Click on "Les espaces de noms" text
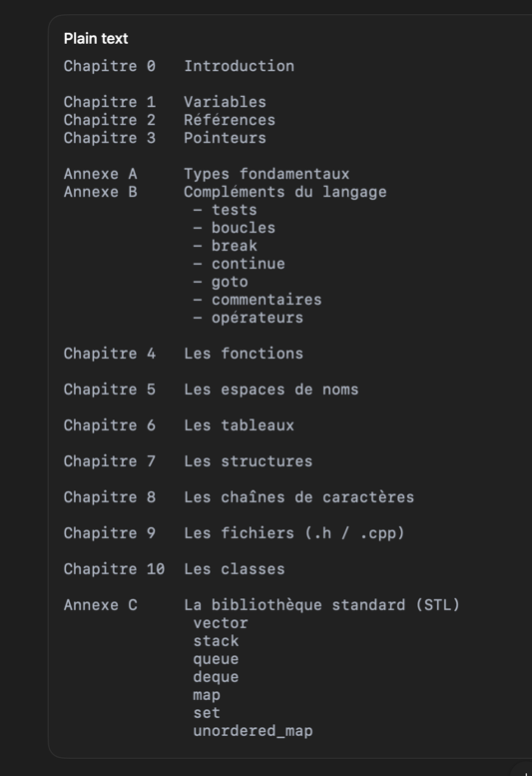This screenshot has width=532, height=776. click(270, 389)
